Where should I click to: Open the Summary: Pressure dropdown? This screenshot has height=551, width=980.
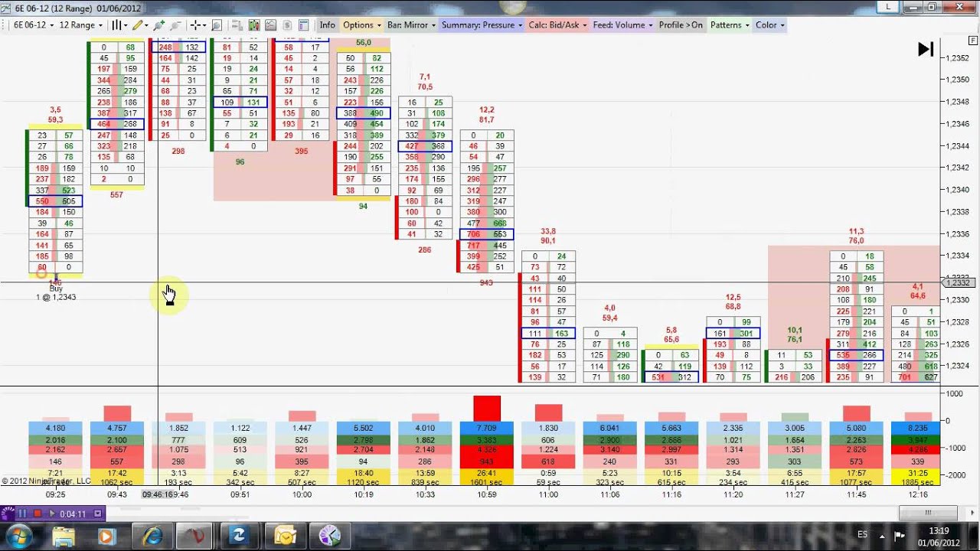click(x=482, y=25)
